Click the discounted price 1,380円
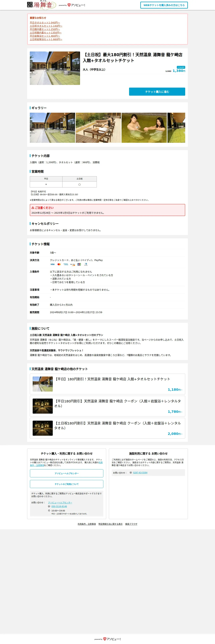 (x=179, y=71)
